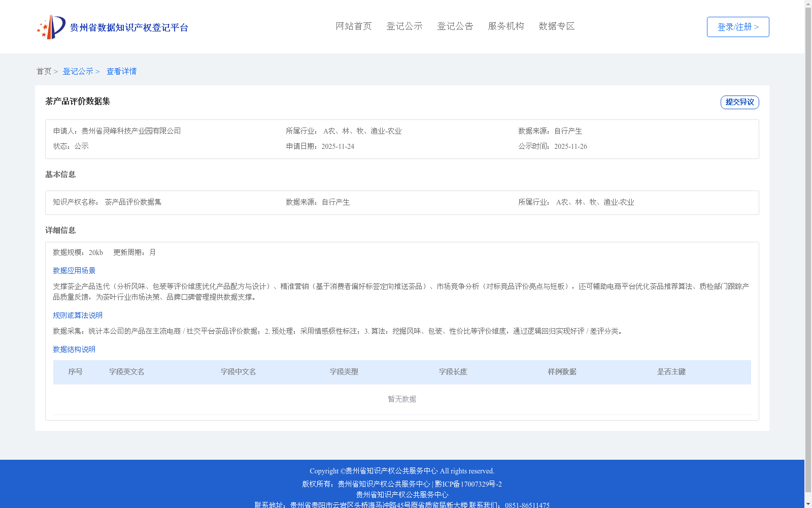
Task: Click the data size value 20kb
Action: coord(96,252)
